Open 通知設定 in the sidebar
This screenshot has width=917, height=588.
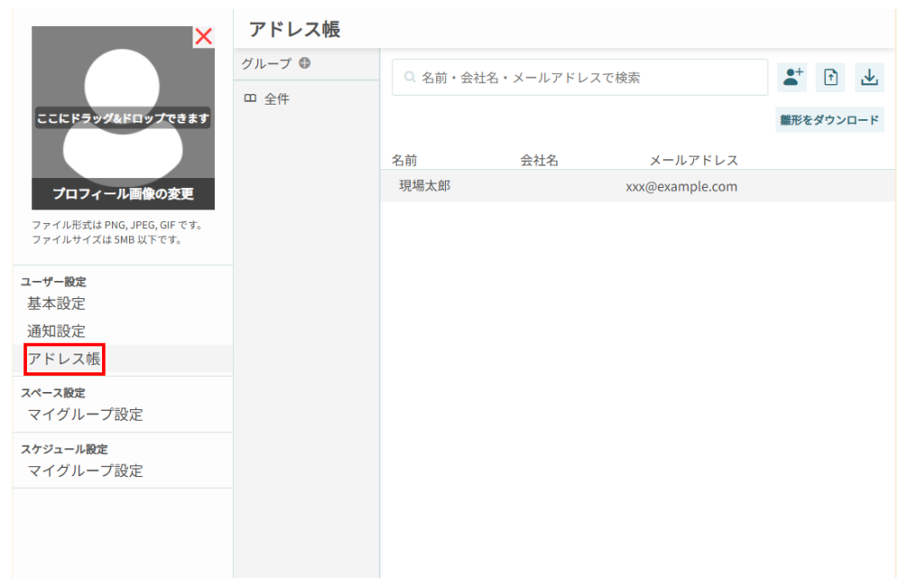(56, 331)
